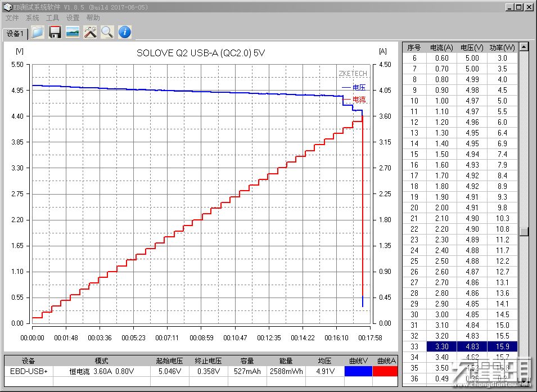Image resolution: width=537 pixels, height=392 pixels.
Task: Click the 4.50 current axis label
Action: coord(385,65)
